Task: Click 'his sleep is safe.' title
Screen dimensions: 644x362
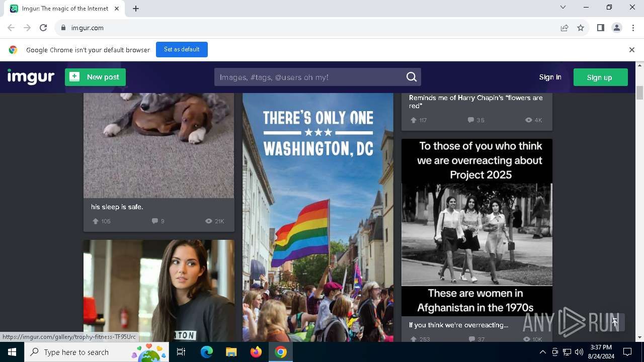Action: (117, 207)
